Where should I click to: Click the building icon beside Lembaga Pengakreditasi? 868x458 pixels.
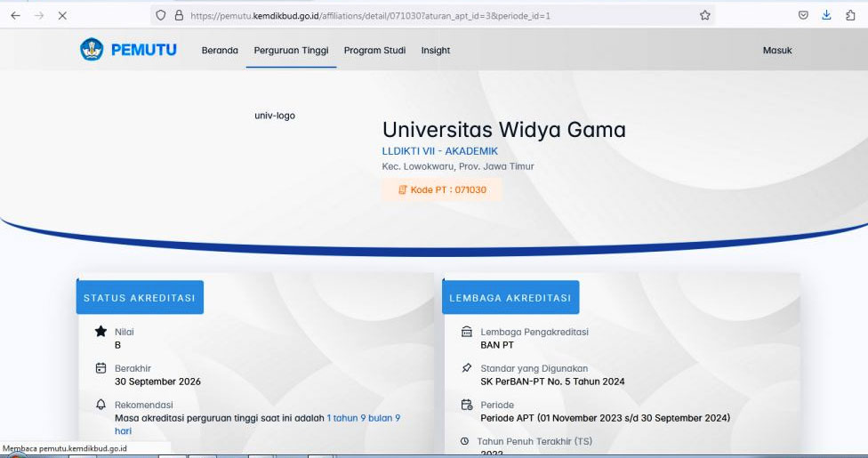[x=467, y=331]
